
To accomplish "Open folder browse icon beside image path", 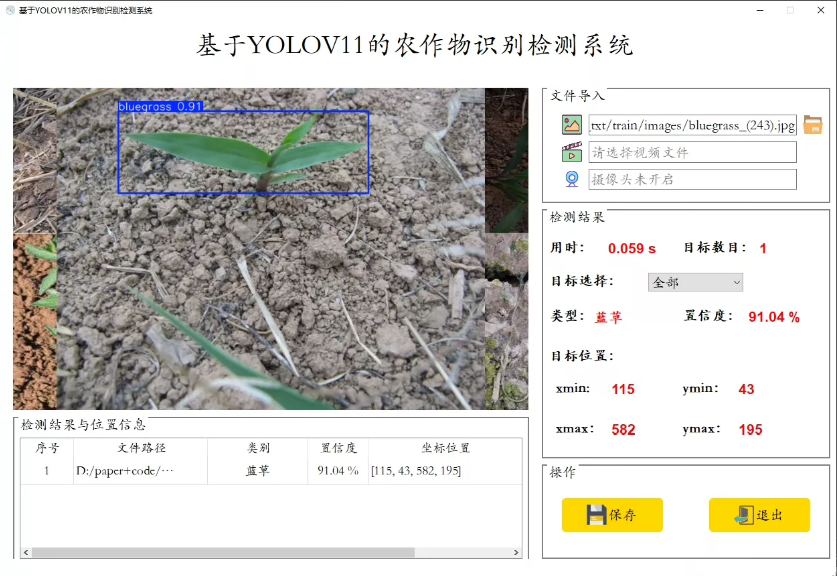I will [x=812, y=125].
